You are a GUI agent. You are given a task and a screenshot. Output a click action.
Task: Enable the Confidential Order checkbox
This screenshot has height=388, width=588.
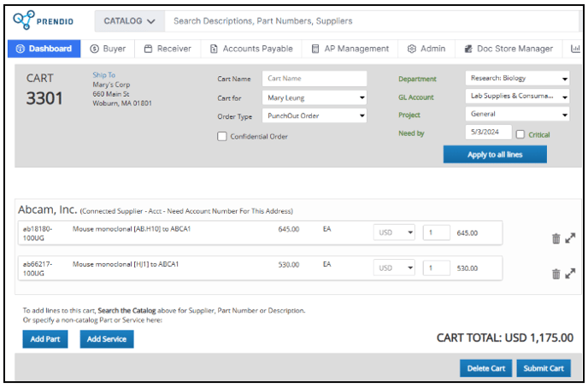(222, 136)
